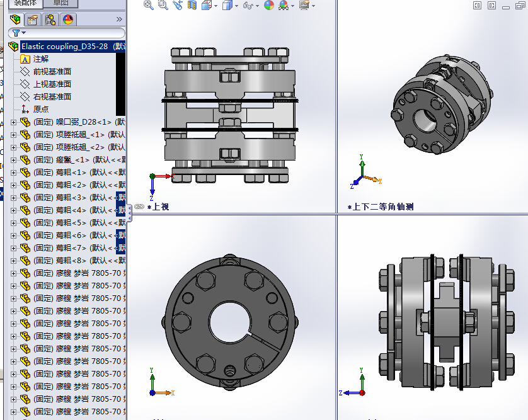Open the filter options dropdown arrow
Viewport: 528px width, 420px height.
click(23, 33)
